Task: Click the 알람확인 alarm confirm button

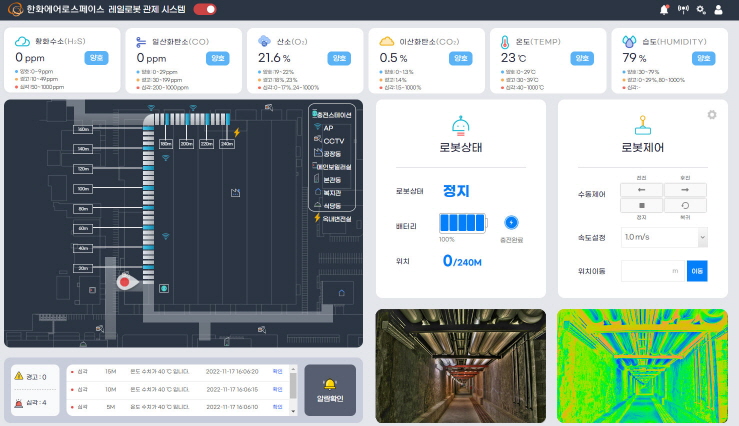Action: pyautogui.click(x=329, y=390)
